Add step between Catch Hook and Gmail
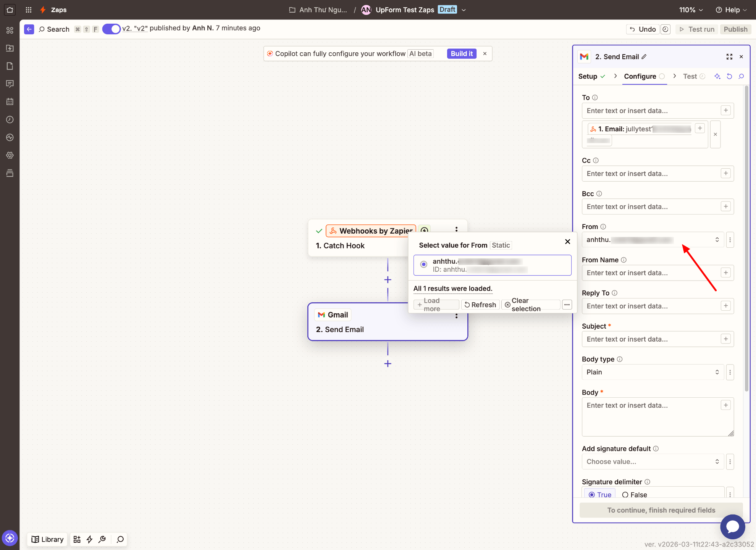This screenshot has height=550, width=756. click(x=388, y=280)
